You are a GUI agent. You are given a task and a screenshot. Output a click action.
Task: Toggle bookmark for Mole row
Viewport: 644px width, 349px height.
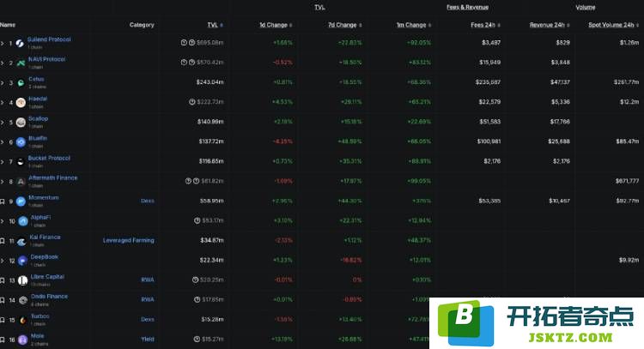(x=3, y=340)
